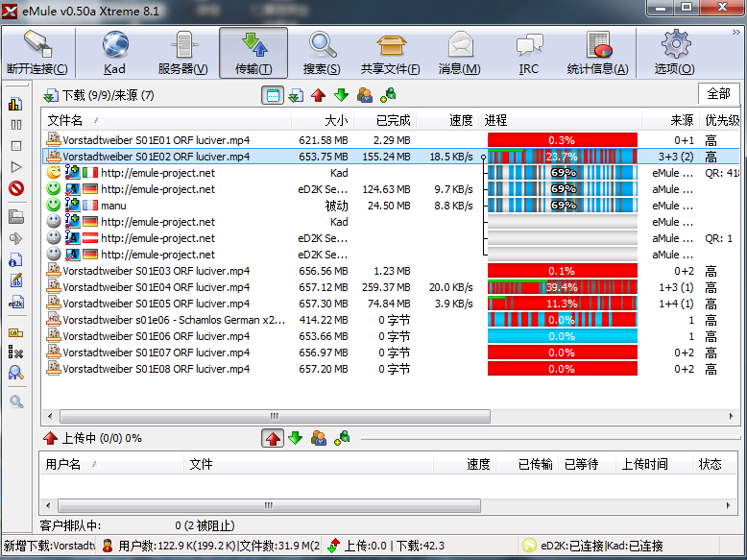
Task: Click the file info icon in sidebar
Action: pos(15,259)
